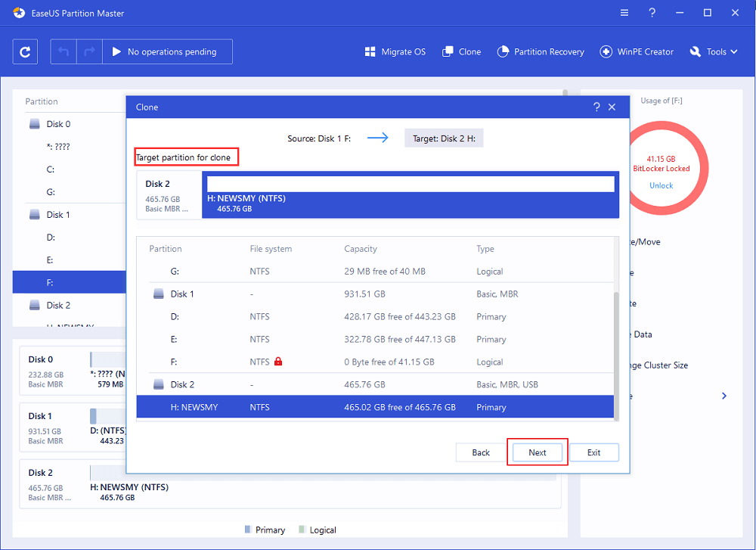This screenshot has height=550, width=756.
Task: Select G: row in clone target table
Action: pos(375,271)
